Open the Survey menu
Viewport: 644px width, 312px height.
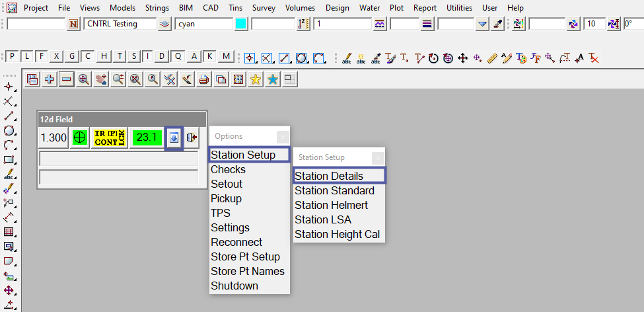tap(264, 8)
